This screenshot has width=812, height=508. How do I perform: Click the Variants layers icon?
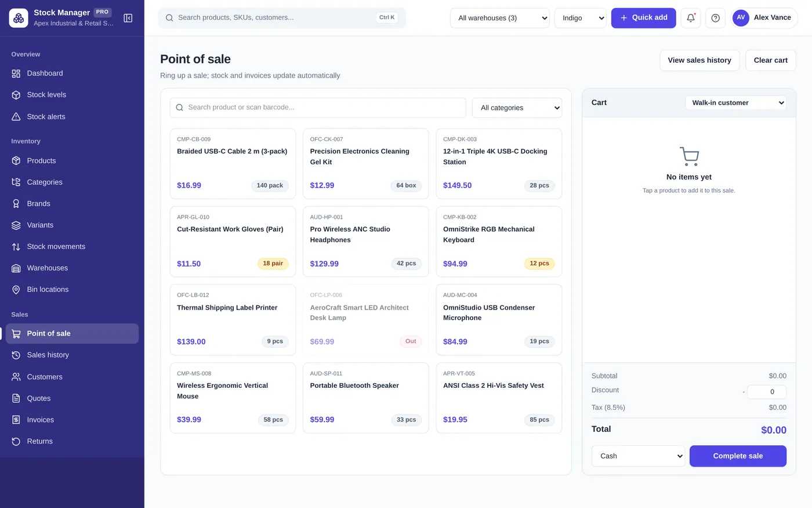[16, 225]
